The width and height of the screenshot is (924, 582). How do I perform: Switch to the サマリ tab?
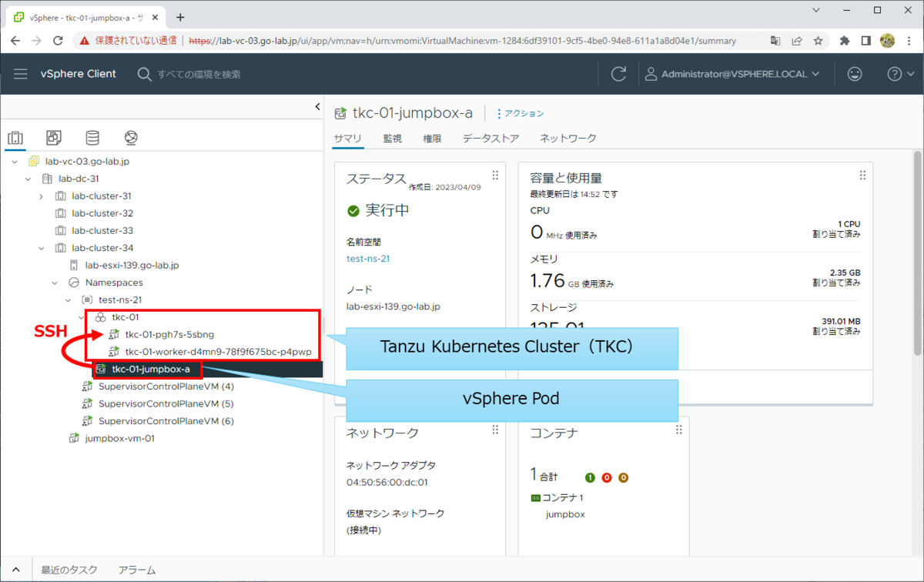[347, 139]
